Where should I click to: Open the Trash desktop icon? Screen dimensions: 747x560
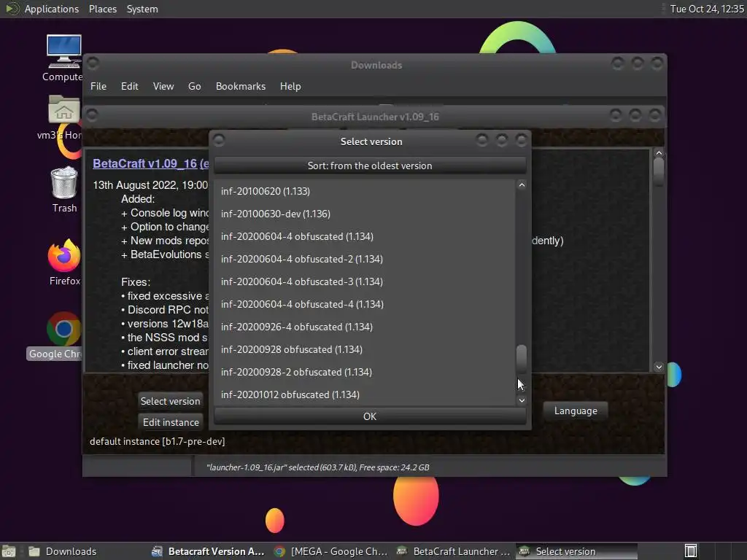(64, 183)
